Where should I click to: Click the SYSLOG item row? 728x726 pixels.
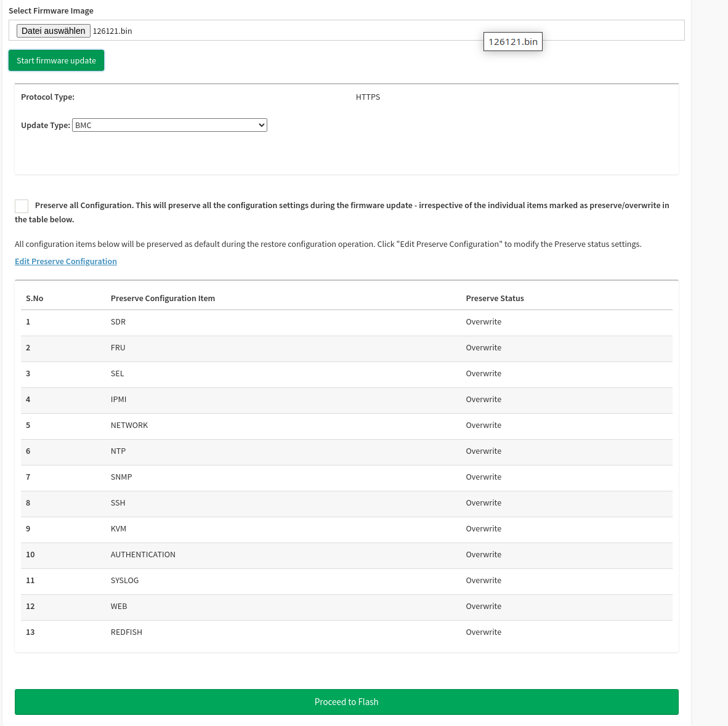pyautogui.click(x=346, y=581)
